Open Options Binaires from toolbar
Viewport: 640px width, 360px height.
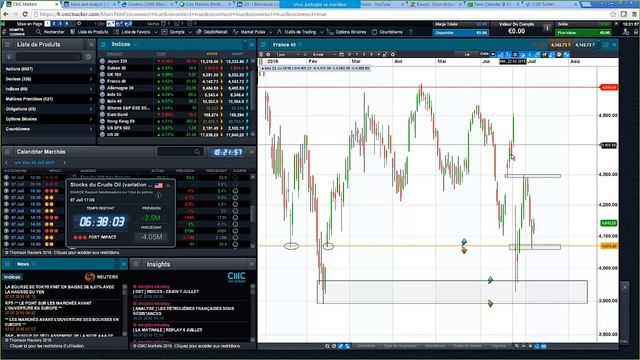pos(347,32)
